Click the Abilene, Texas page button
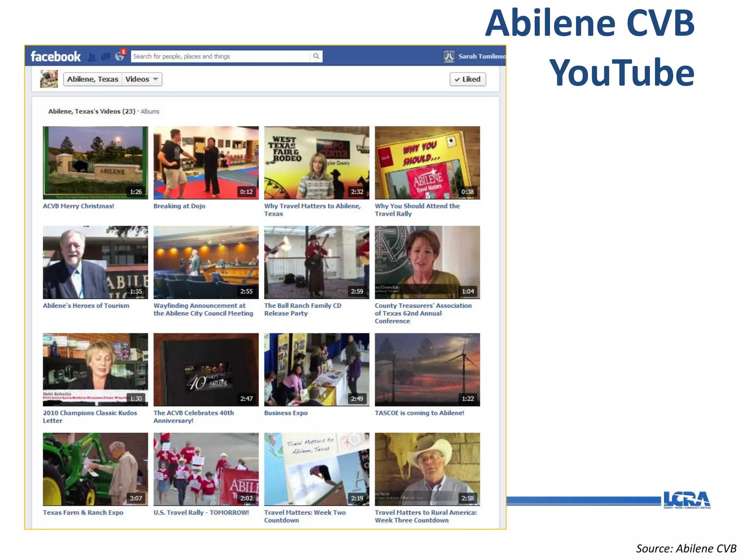Viewport: 747px width, 560px height. click(93, 79)
